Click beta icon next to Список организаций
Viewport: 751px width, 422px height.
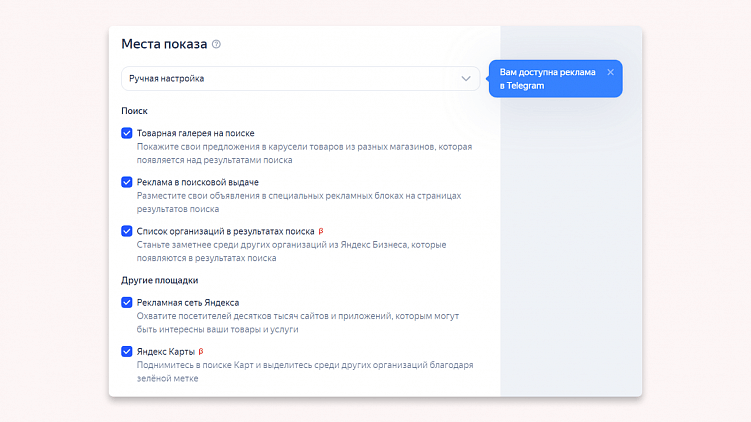click(x=321, y=231)
